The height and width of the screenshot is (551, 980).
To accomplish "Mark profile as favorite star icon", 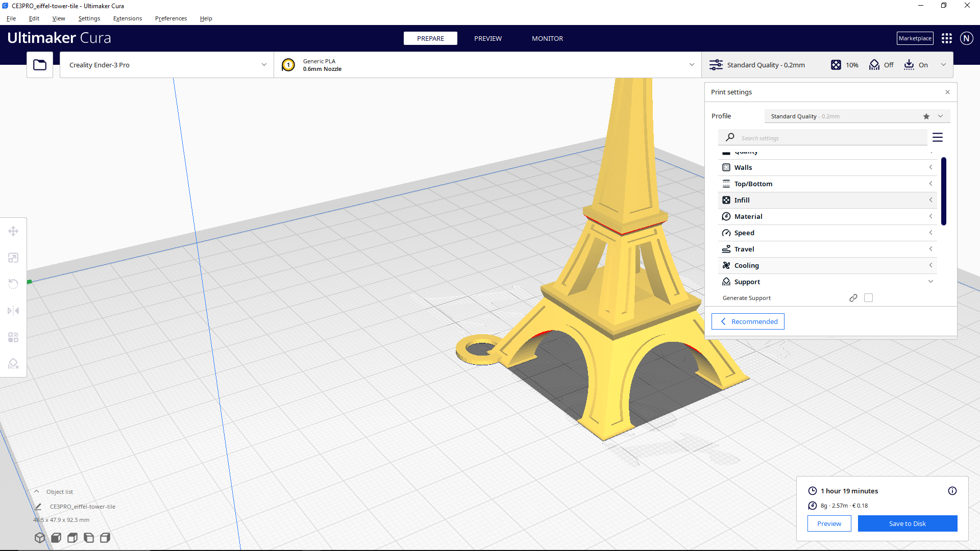I will [x=926, y=116].
